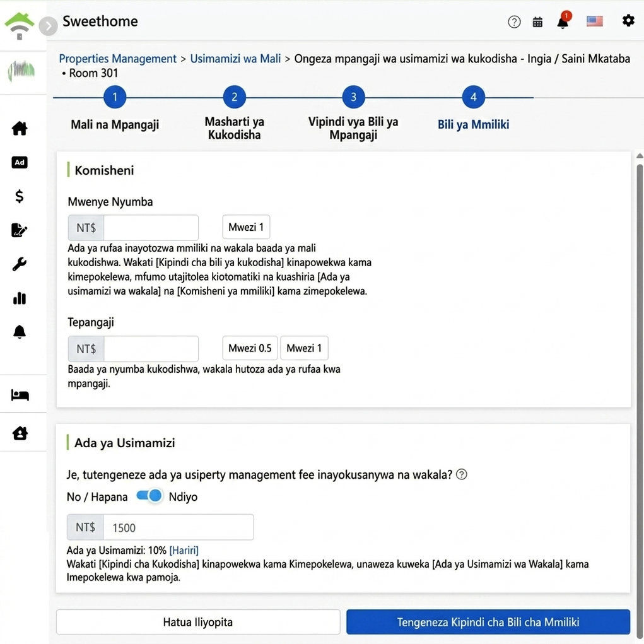
Task: Click Properties Management breadcrumb link
Action: (117, 59)
